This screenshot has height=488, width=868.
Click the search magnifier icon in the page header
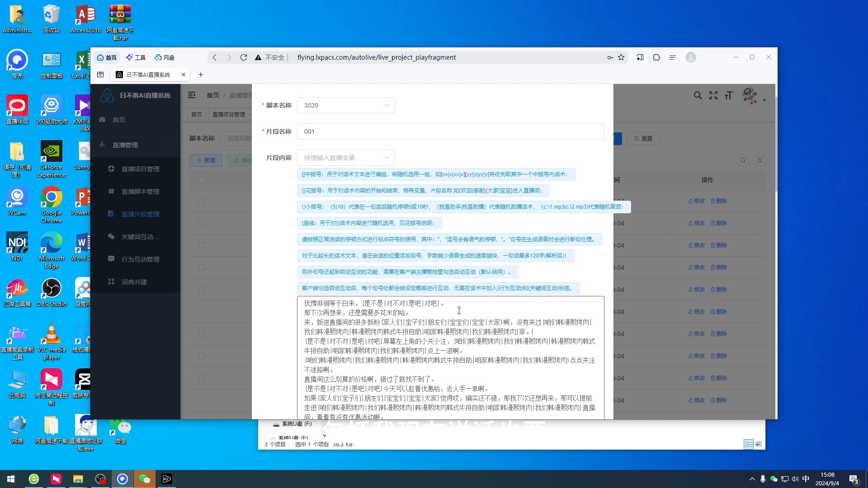click(698, 95)
